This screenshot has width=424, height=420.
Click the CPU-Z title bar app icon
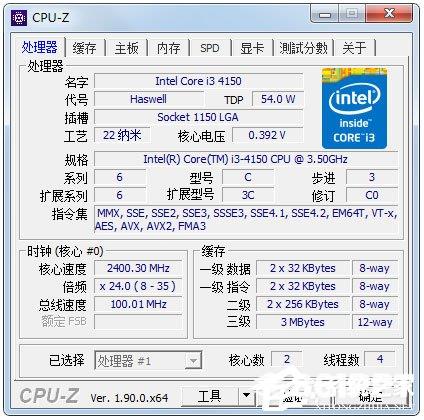[x=19, y=18]
